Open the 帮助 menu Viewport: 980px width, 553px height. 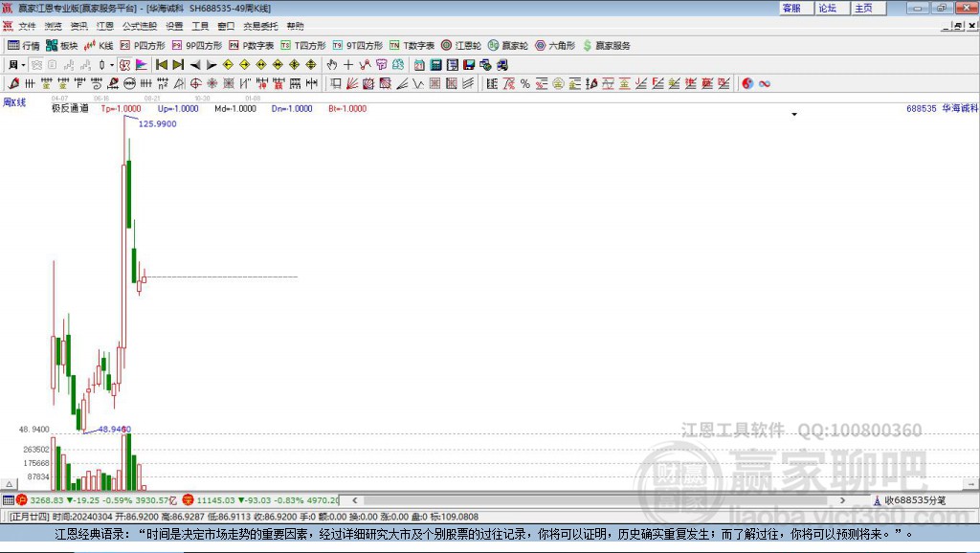pos(295,26)
